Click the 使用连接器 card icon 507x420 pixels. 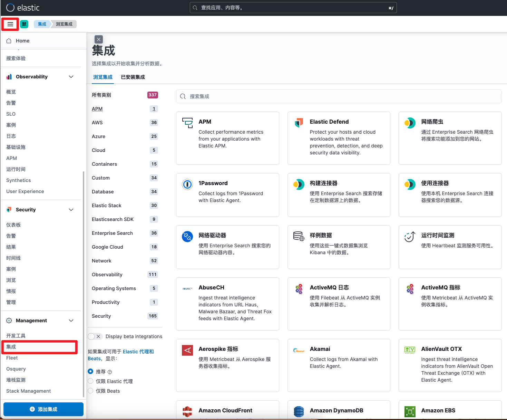(410, 184)
